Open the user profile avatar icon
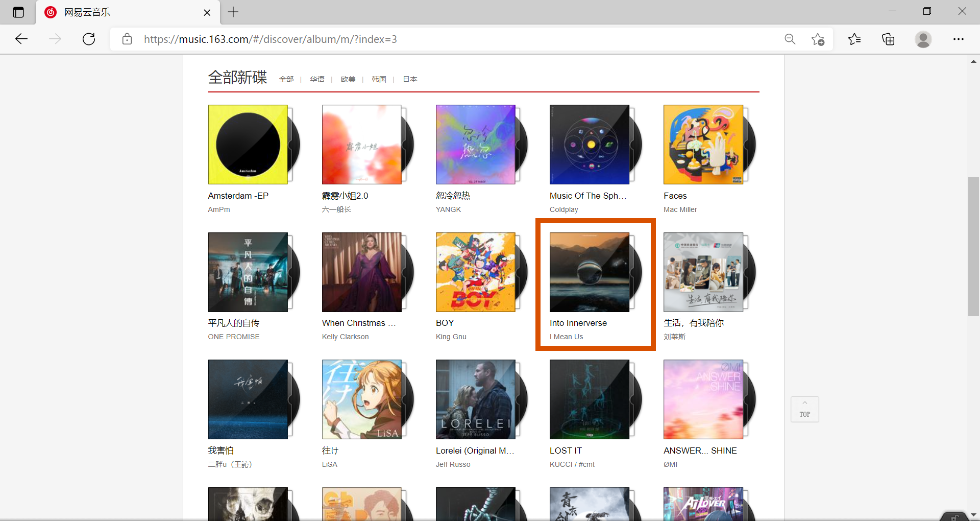This screenshot has width=980, height=521. pos(923,39)
